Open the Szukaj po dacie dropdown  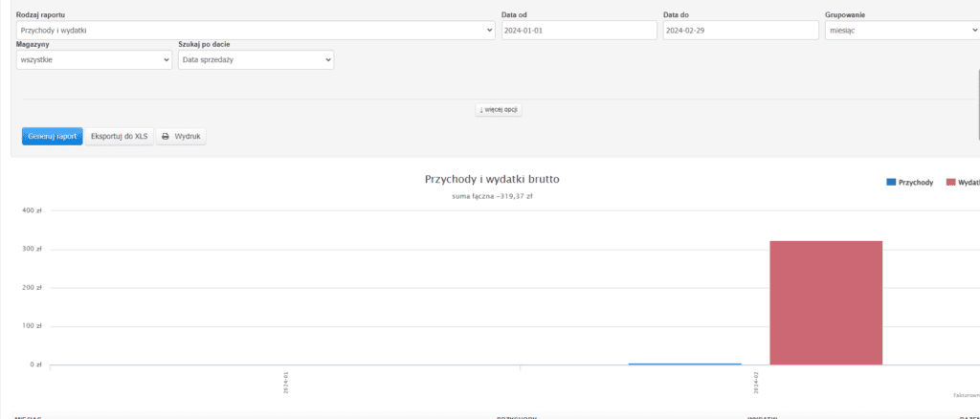(256, 60)
